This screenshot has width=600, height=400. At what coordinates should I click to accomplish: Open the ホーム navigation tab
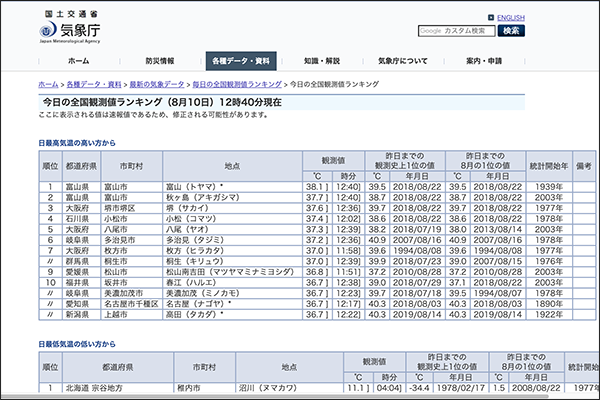click(78, 61)
